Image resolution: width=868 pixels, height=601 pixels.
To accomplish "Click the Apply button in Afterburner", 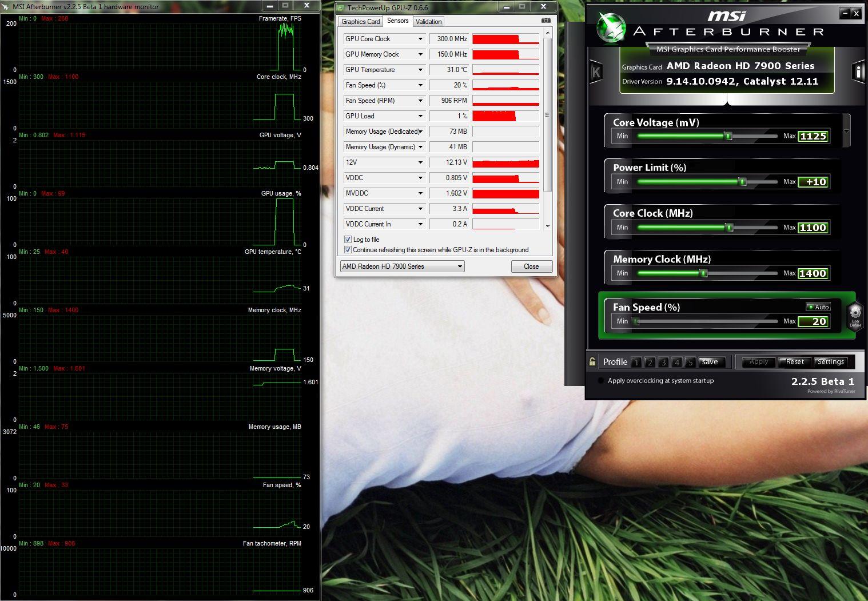I will click(759, 362).
